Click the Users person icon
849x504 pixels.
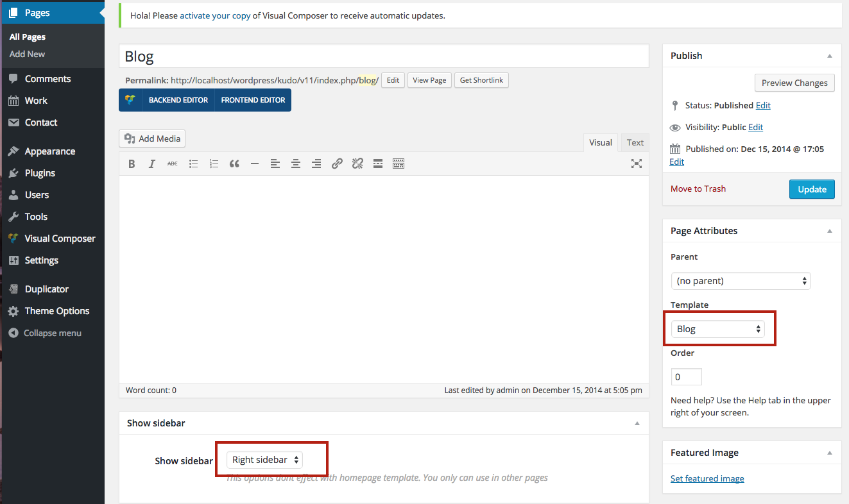click(x=13, y=195)
